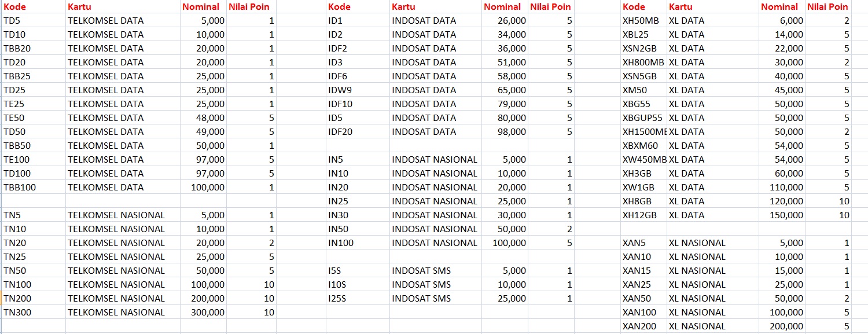
Task: Select the XAN5 code cell
Action: click(x=643, y=243)
